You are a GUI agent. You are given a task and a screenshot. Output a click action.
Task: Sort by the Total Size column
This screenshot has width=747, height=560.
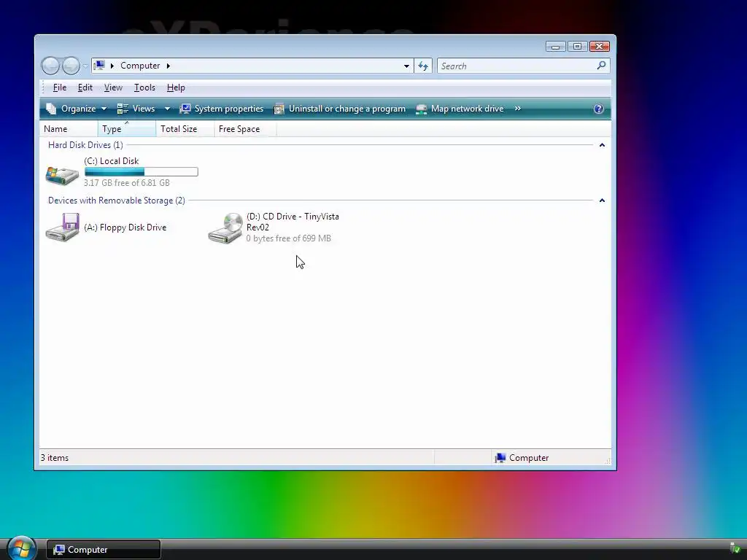(x=185, y=129)
